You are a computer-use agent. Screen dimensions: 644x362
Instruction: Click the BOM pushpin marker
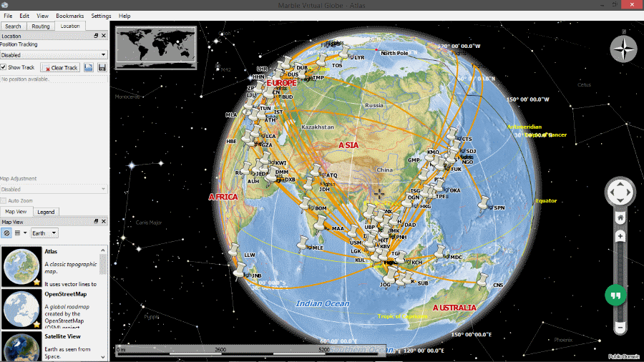306,204
